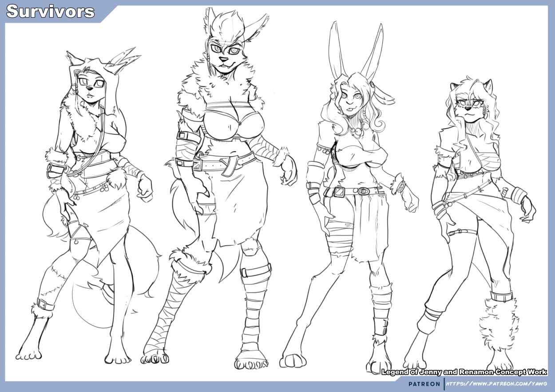Click the PATREON label in footer
Viewport: 555px width, 392px height.
coord(424,384)
